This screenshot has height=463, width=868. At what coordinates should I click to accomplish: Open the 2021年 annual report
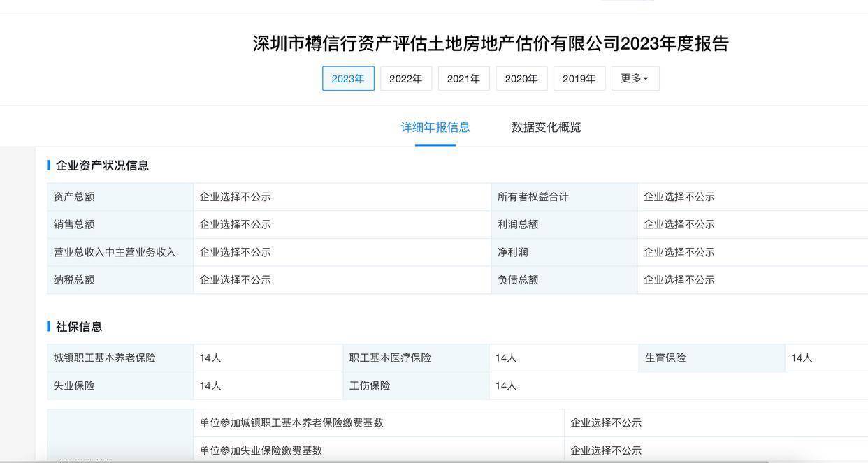coord(463,79)
